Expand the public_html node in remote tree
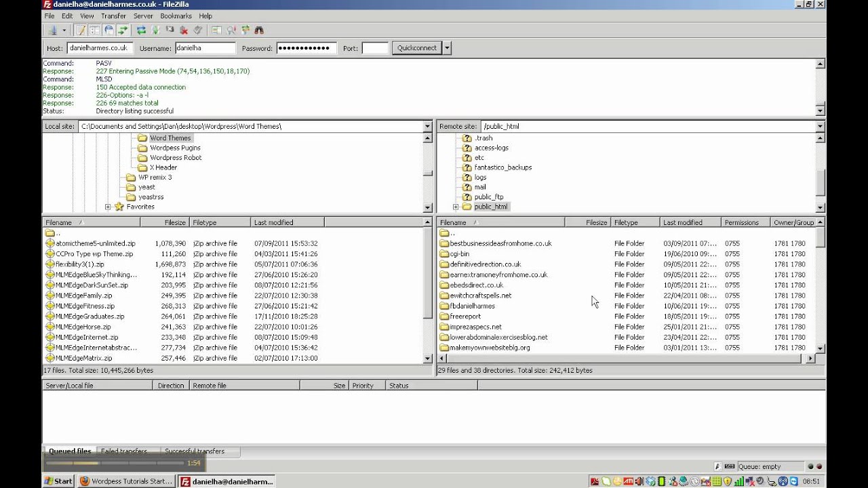The image size is (868, 488). click(456, 207)
